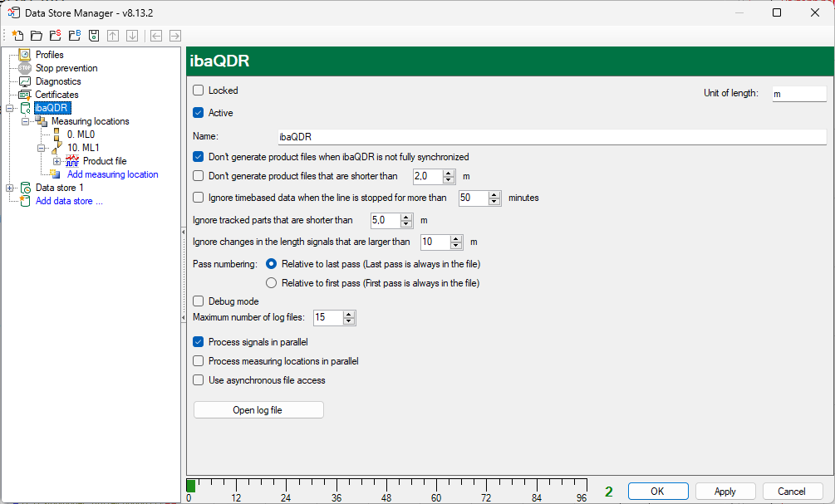Click the Profiles tree icon
Viewport: 835px width, 504px height.
pyautogui.click(x=25, y=54)
